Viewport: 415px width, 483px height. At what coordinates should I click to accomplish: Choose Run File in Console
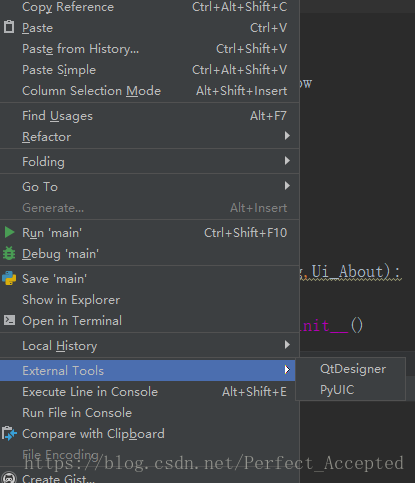149,413
